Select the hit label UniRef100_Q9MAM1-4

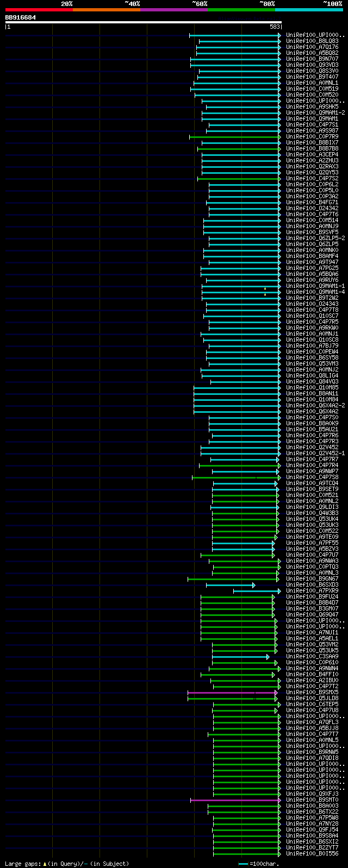315,292
